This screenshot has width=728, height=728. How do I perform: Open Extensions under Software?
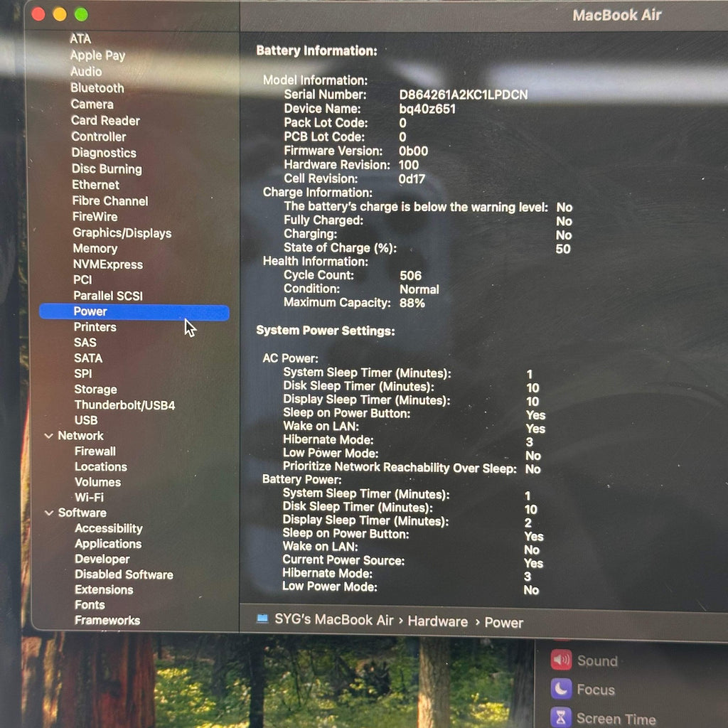tap(104, 589)
